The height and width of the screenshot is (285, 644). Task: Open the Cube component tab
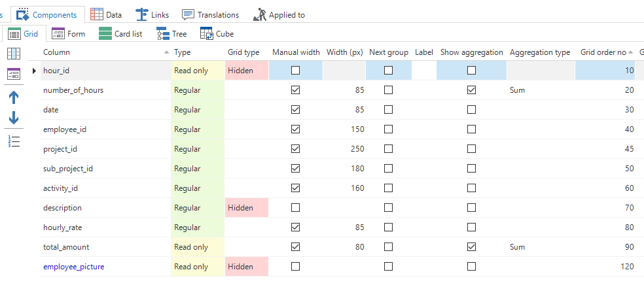[x=217, y=33]
